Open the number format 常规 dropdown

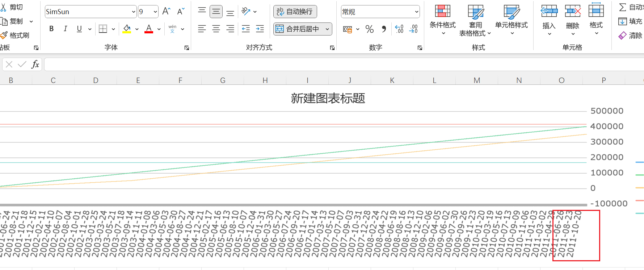click(417, 12)
